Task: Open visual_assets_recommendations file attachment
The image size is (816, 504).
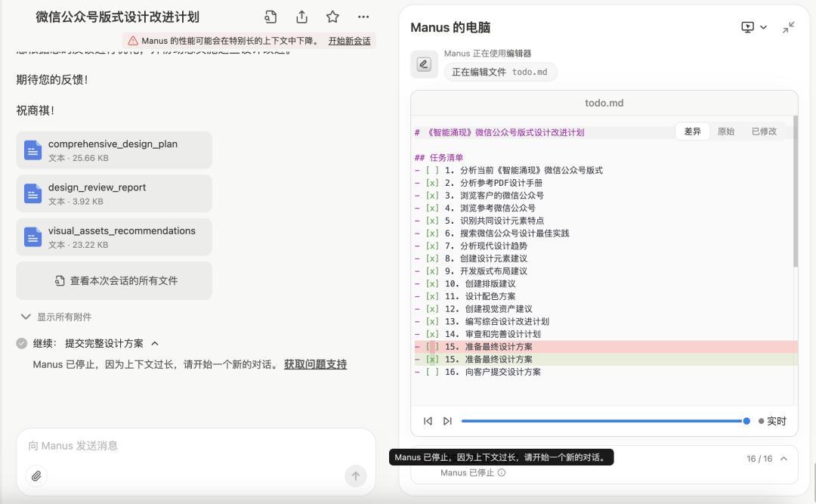Action: point(114,237)
